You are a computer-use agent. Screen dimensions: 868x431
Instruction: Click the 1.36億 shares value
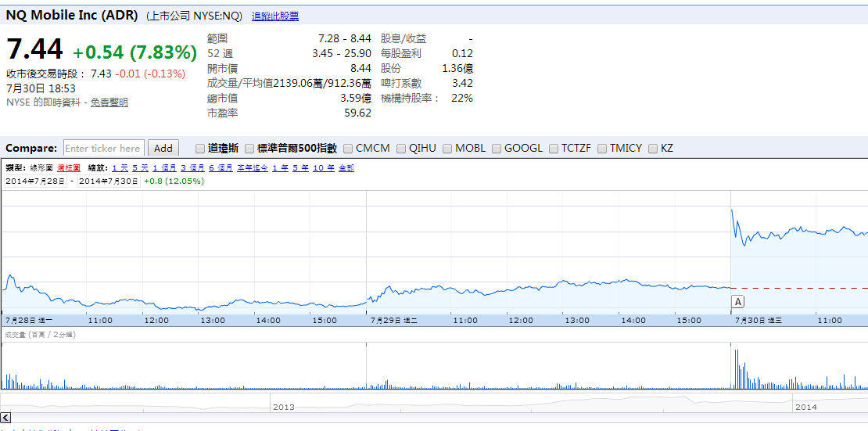pyautogui.click(x=457, y=69)
